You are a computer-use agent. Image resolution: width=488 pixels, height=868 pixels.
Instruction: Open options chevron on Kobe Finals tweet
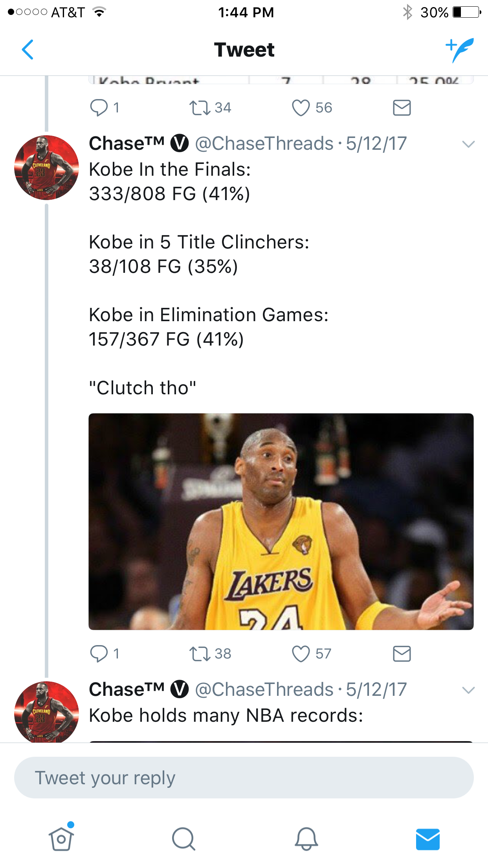coord(468,144)
